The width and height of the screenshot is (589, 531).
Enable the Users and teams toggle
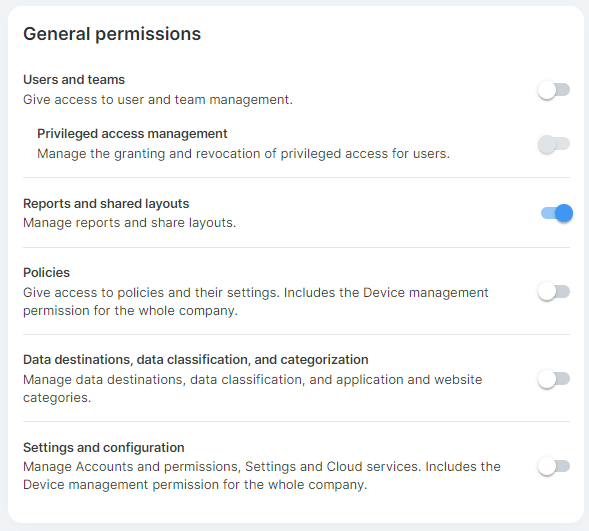tap(554, 90)
